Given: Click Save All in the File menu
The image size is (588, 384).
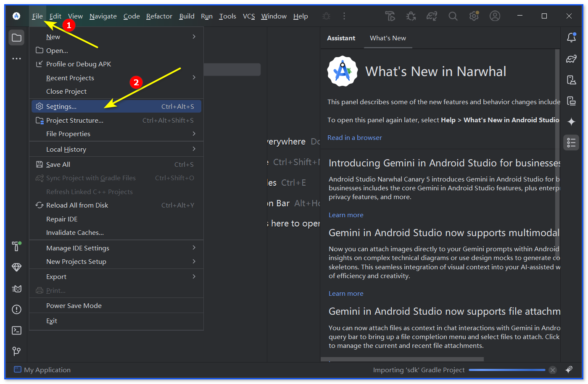Looking at the screenshot, I should click(x=116, y=164).
